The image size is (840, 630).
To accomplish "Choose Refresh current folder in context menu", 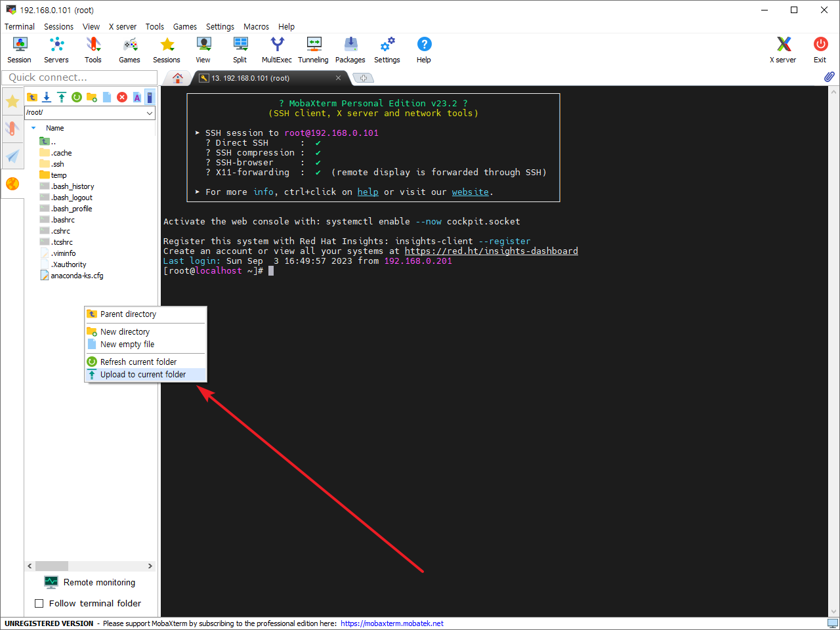I will (146, 362).
